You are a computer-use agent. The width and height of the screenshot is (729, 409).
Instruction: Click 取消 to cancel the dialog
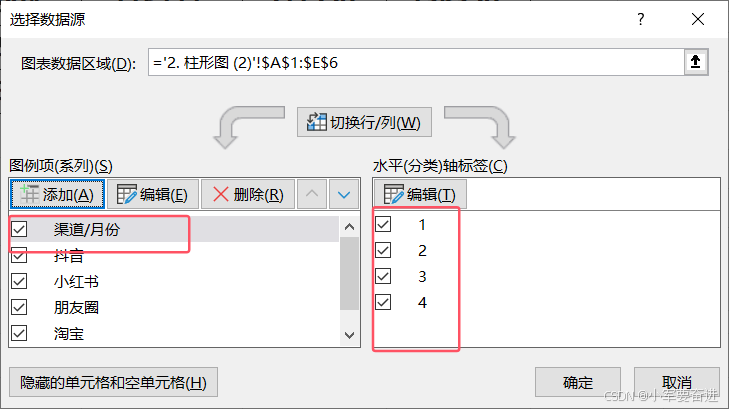677,382
